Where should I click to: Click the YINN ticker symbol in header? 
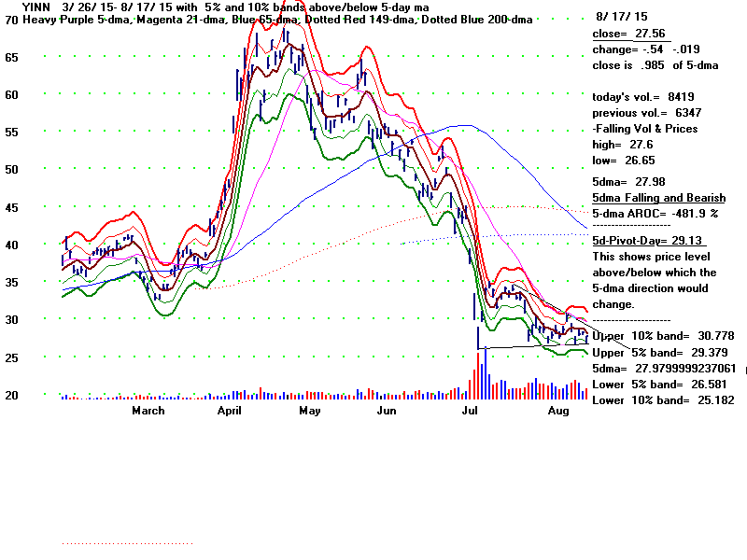pyautogui.click(x=24, y=7)
